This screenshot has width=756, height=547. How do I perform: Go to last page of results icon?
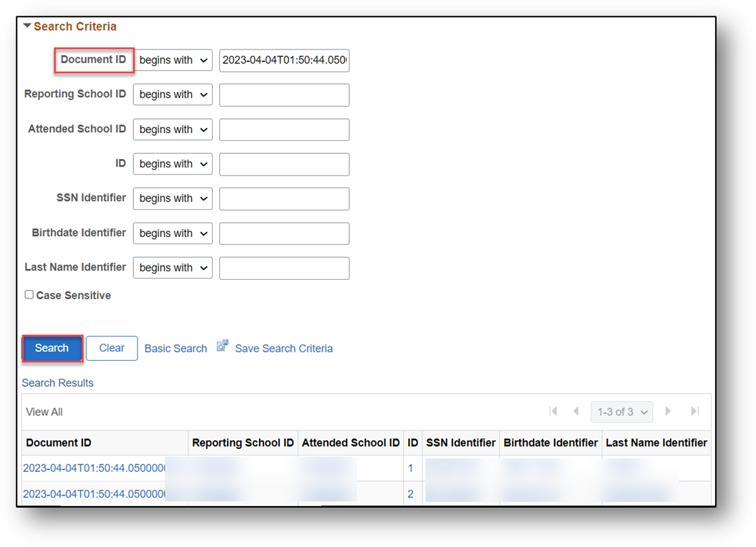[694, 412]
